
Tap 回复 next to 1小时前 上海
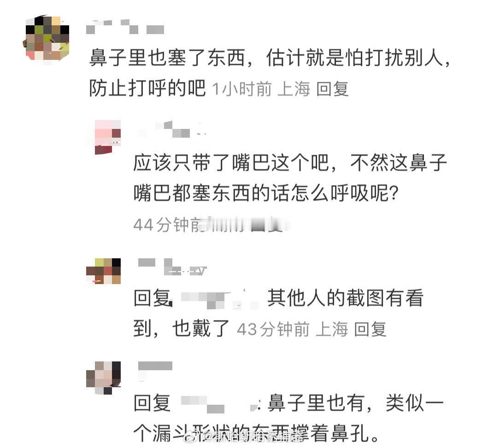coord(332,89)
